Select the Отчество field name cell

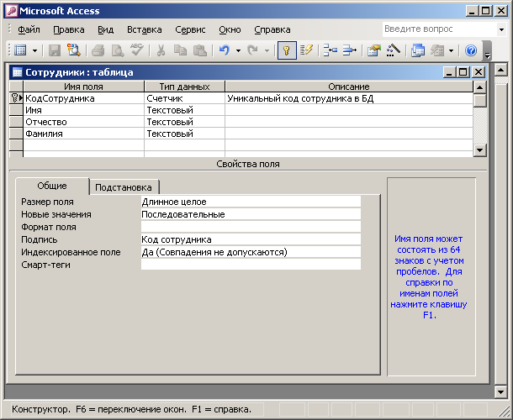[84, 122]
